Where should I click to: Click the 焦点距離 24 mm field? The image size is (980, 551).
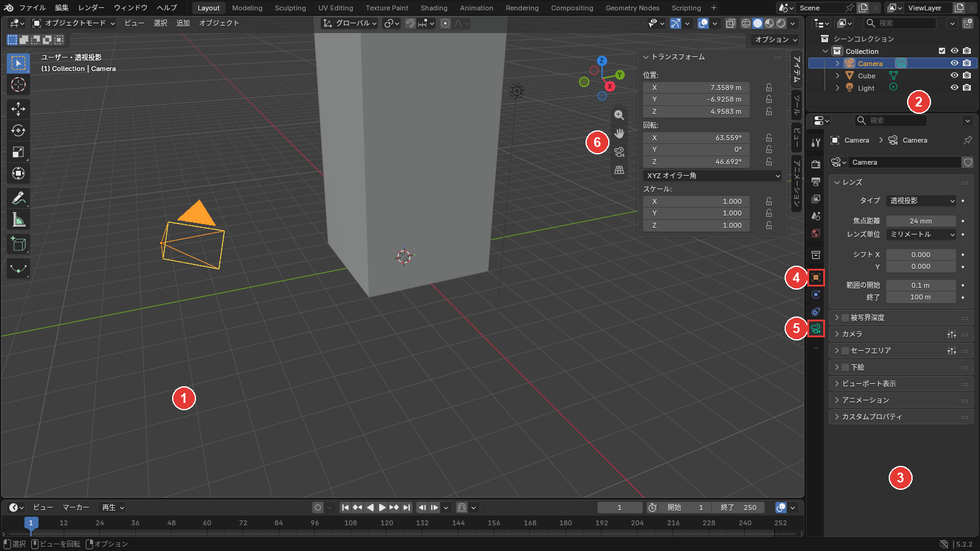click(921, 221)
